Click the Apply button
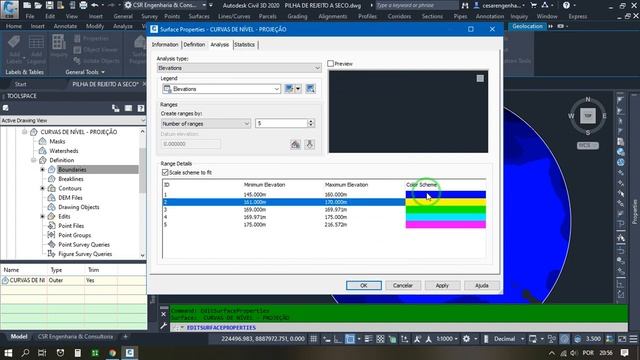 tap(442, 285)
